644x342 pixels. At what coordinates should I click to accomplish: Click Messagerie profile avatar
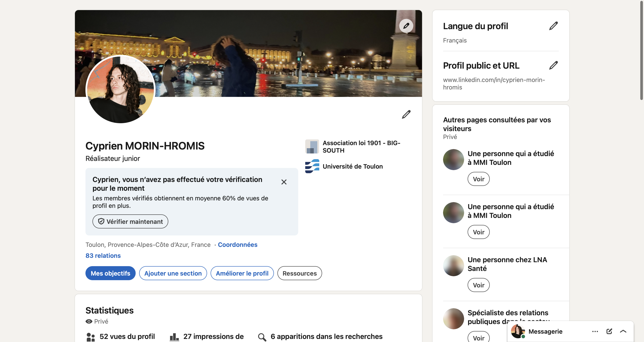(x=518, y=331)
